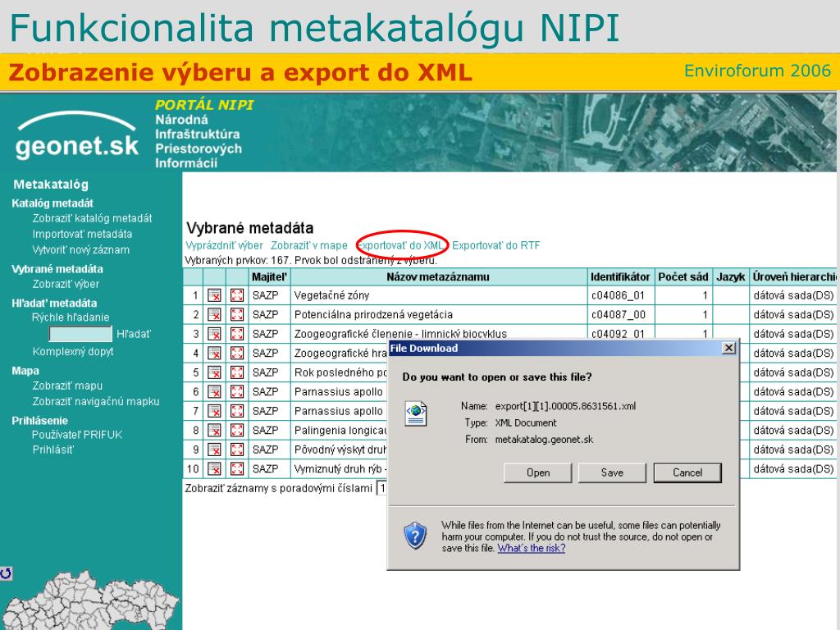Extent icon in row 6 Parnassius apollo
This screenshot has width=840, height=630.
237,391
